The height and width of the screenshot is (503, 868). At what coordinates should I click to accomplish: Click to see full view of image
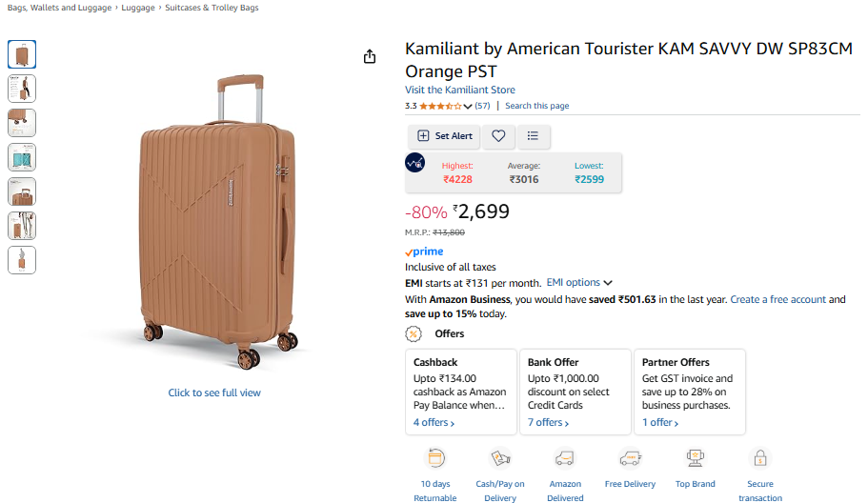(214, 392)
